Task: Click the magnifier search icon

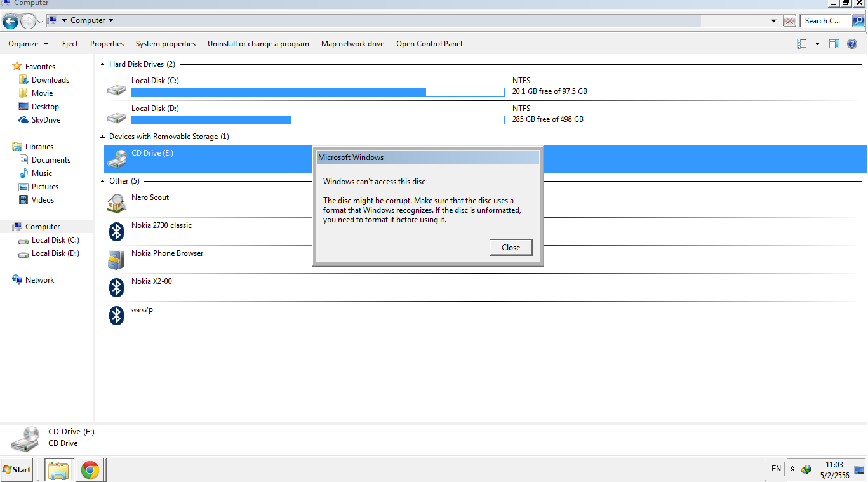Action: (858, 21)
